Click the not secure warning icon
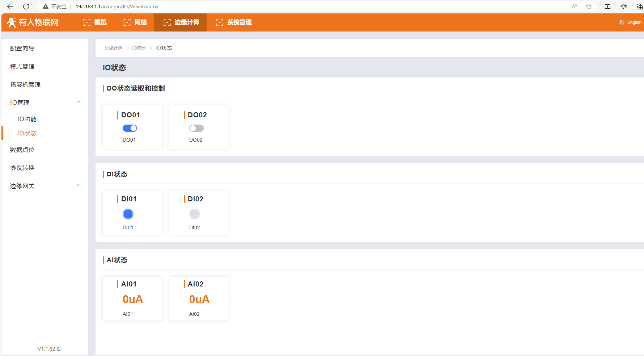 point(46,7)
